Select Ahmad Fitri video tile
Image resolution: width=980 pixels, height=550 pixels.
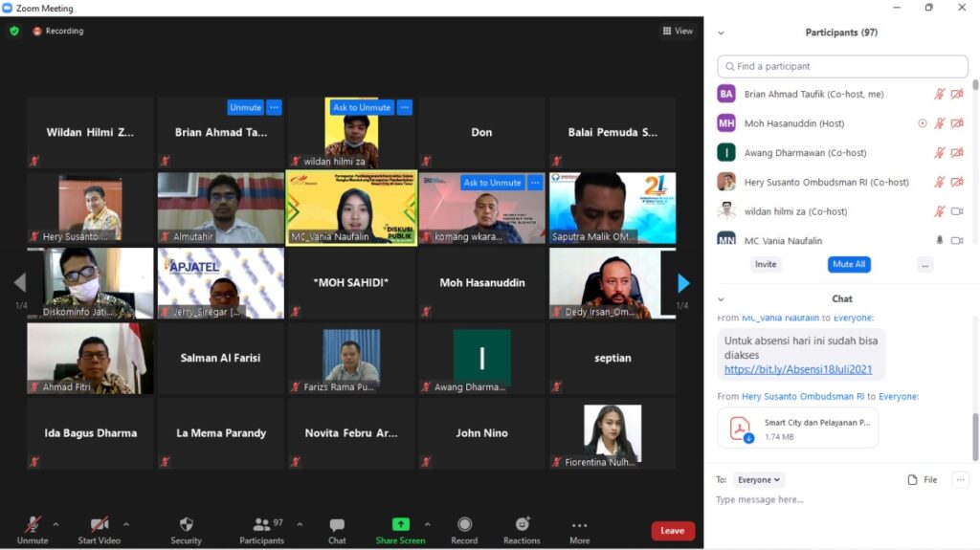(90, 359)
